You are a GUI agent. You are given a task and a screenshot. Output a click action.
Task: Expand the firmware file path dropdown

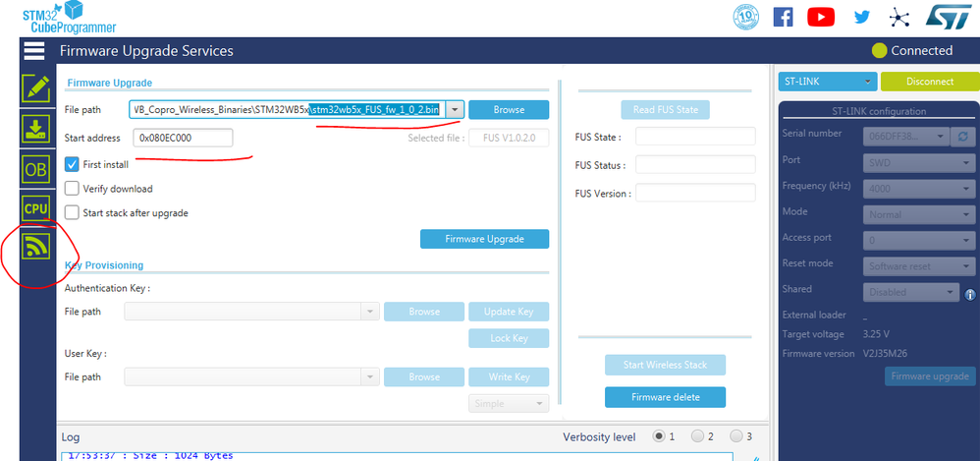tap(455, 109)
